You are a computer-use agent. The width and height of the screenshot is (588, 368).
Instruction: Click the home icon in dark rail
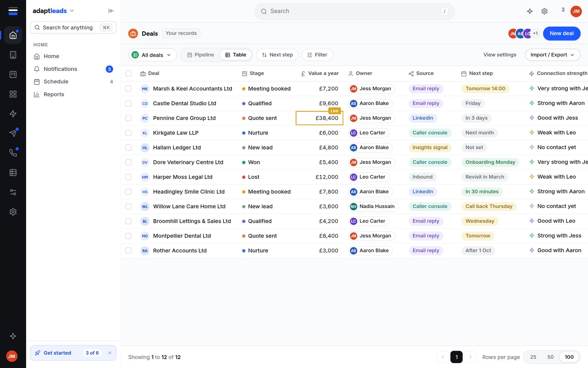coord(13,35)
